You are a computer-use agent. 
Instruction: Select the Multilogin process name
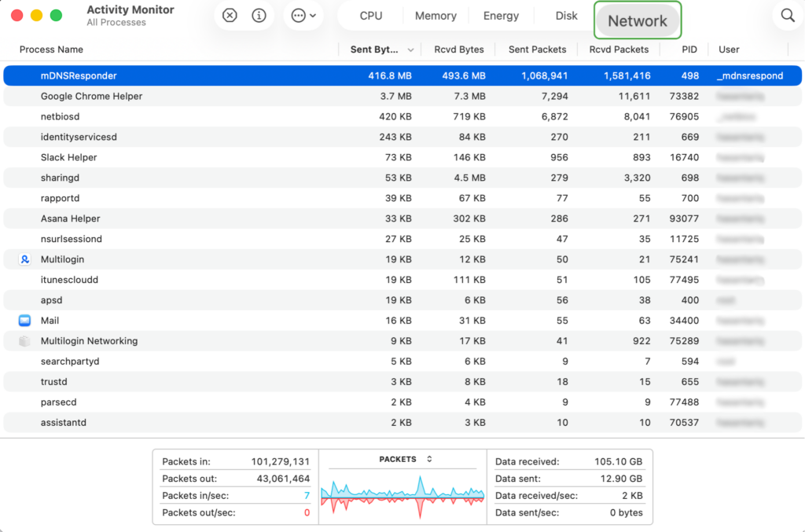click(x=62, y=259)
